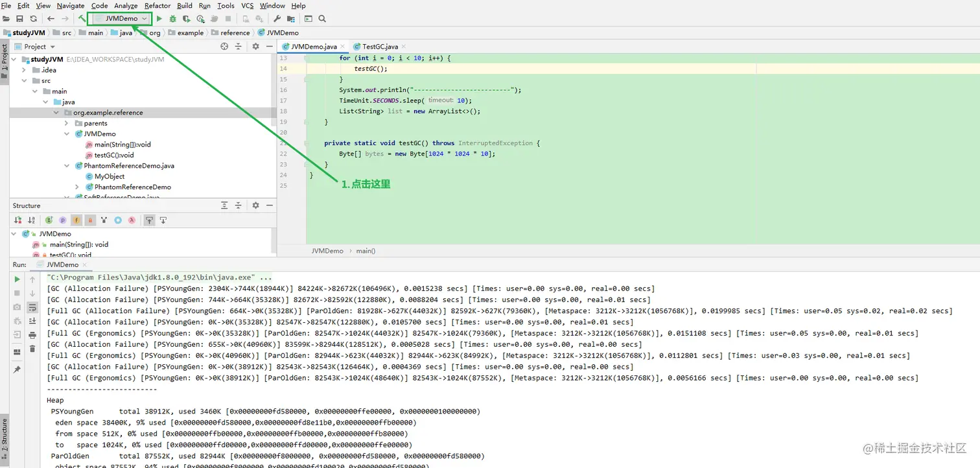The image size is (980, 468).
Task: Rerun JVMDemo from the Run panel
Action: (x=17, y=279)
